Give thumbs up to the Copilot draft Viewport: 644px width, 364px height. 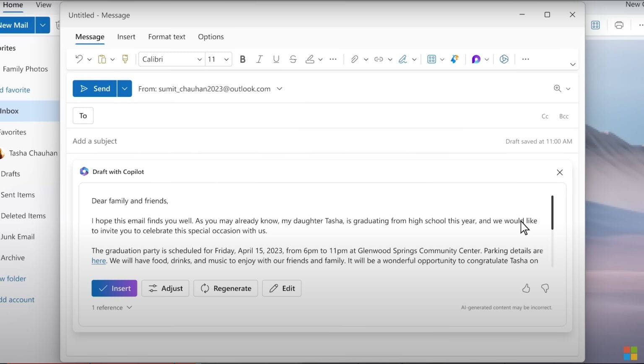tap(526, 288)
